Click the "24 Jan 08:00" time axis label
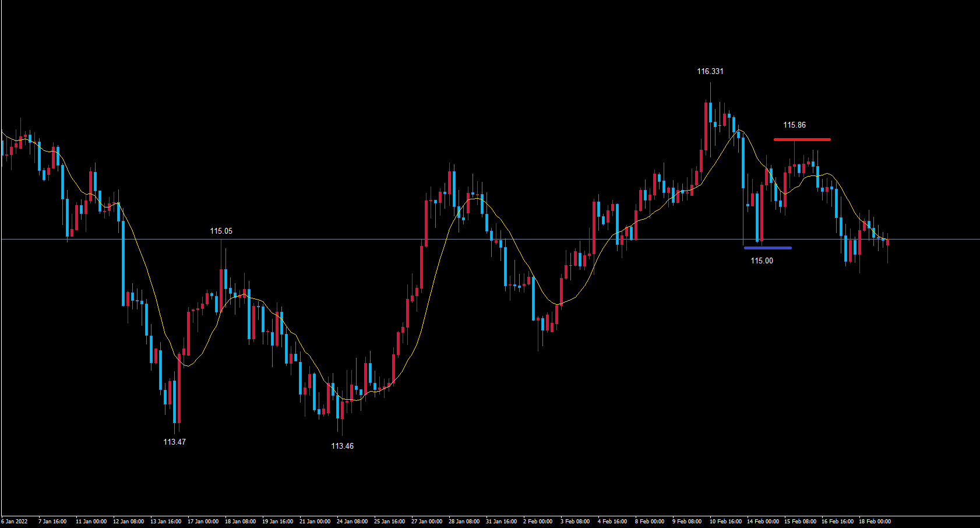Image resolution: width=980 pixels, height=528 pixels. tap(352, 522)
